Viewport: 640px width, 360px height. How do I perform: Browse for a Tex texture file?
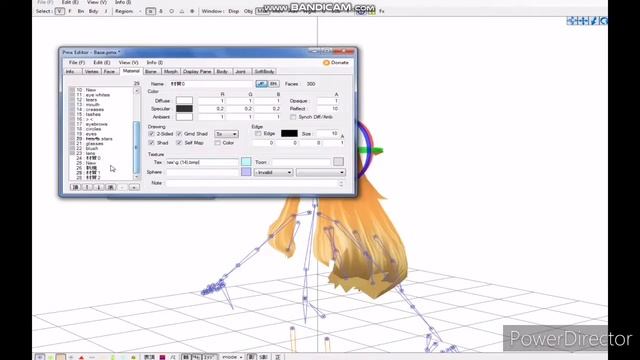246,162
